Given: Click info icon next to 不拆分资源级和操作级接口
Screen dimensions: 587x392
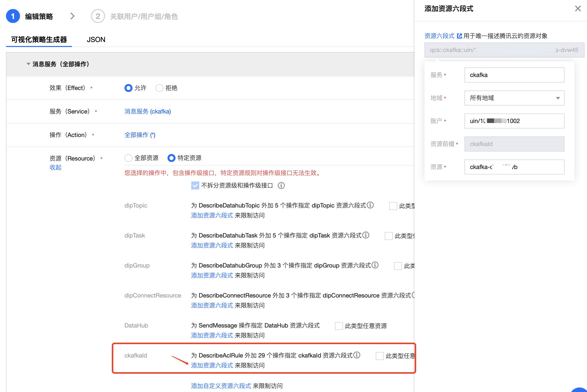Looking at the screenshot, I should (x=281, y=185).
